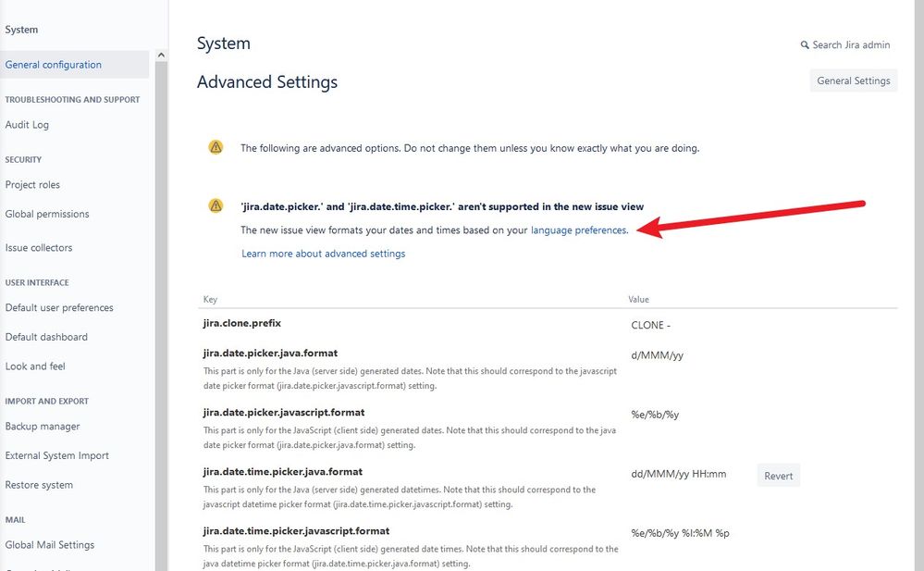Click the Advanced Settings heading
This screenshot has width=924, height=571.
(x=267, y=82)
